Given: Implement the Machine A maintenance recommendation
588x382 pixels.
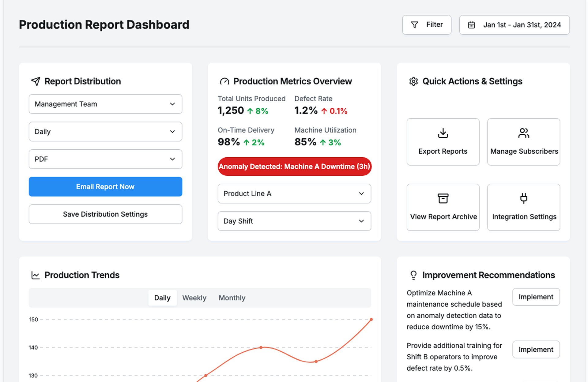Looking at the screenshot, I should tap(536, 297).
